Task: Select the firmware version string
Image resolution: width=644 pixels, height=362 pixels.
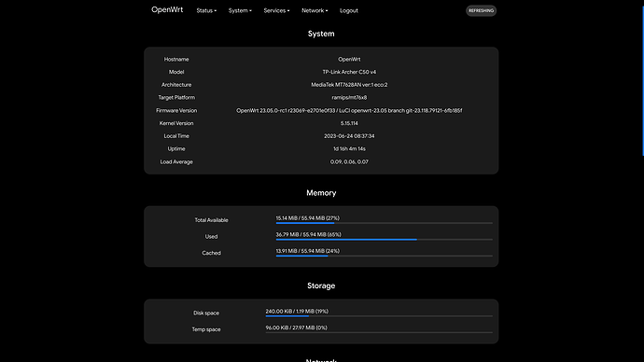Action: coord(349,110)
